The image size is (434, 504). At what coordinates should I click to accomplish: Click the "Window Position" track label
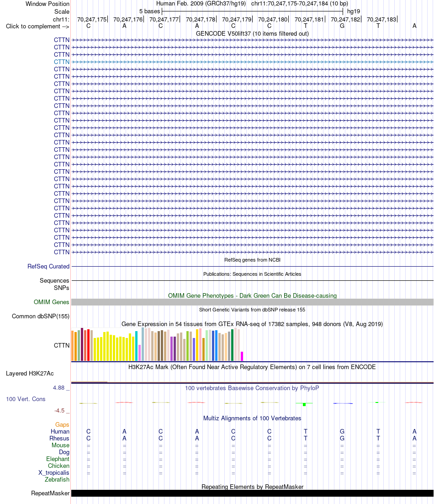[47, 4]
